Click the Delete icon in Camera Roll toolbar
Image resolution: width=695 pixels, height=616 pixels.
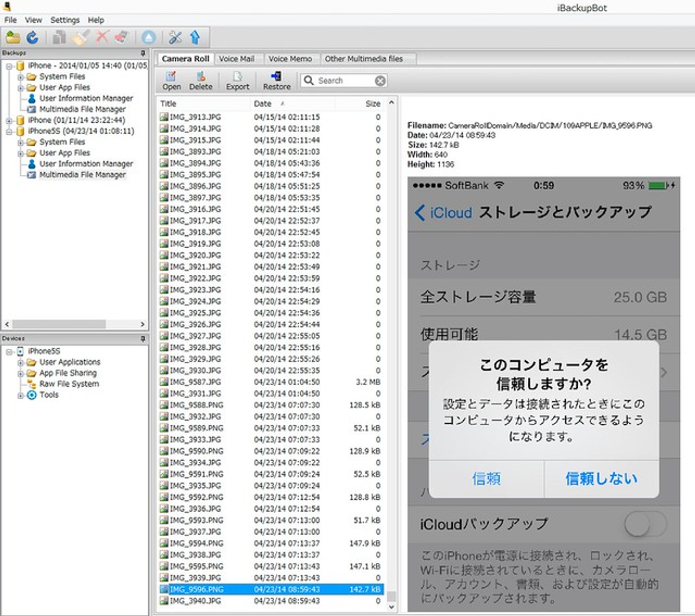click(x=200, y=80)
